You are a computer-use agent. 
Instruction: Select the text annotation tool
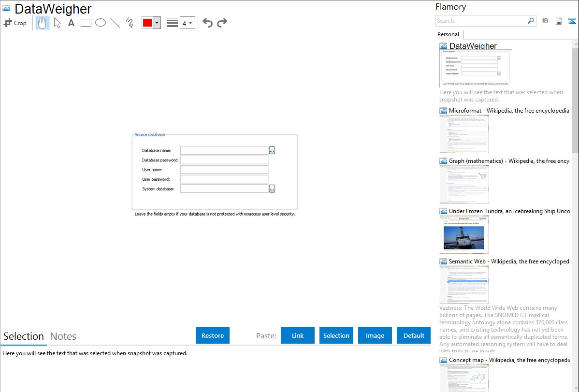point(71,23)
